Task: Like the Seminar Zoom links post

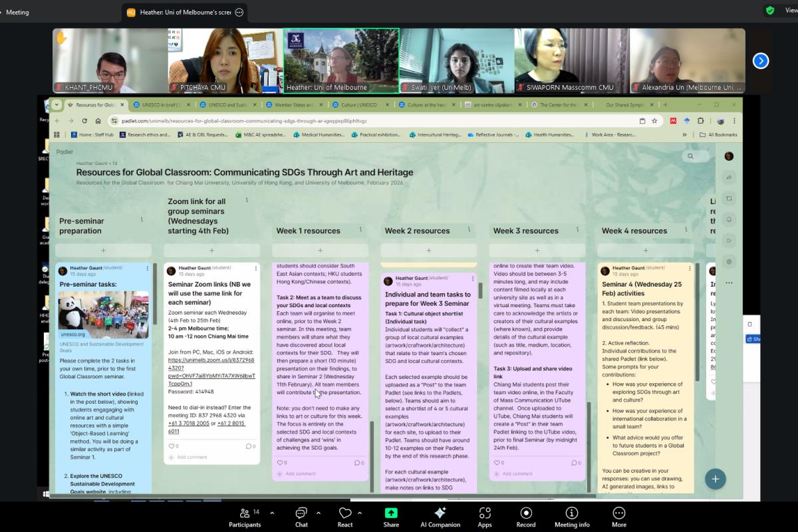Action: coord(172,446)
